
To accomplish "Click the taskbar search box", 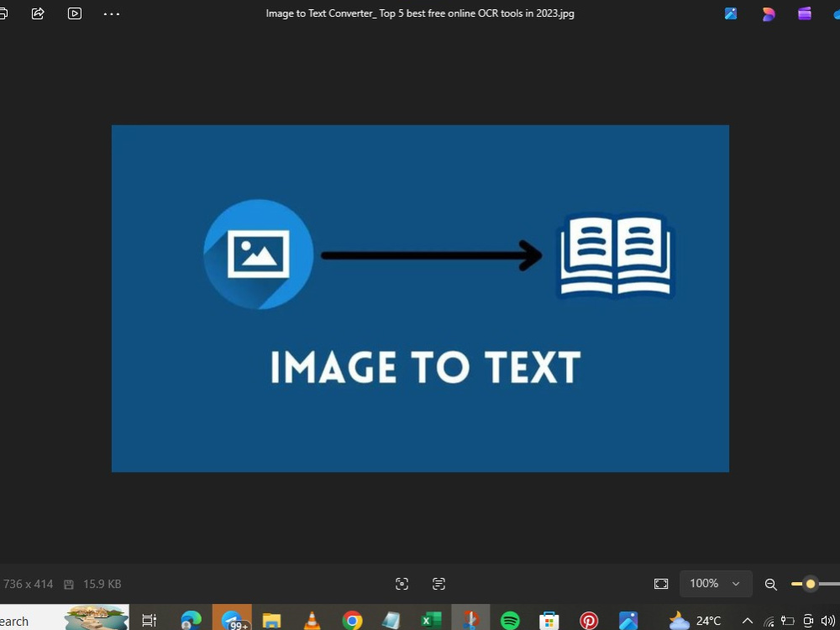I will (x=65, y=617).
